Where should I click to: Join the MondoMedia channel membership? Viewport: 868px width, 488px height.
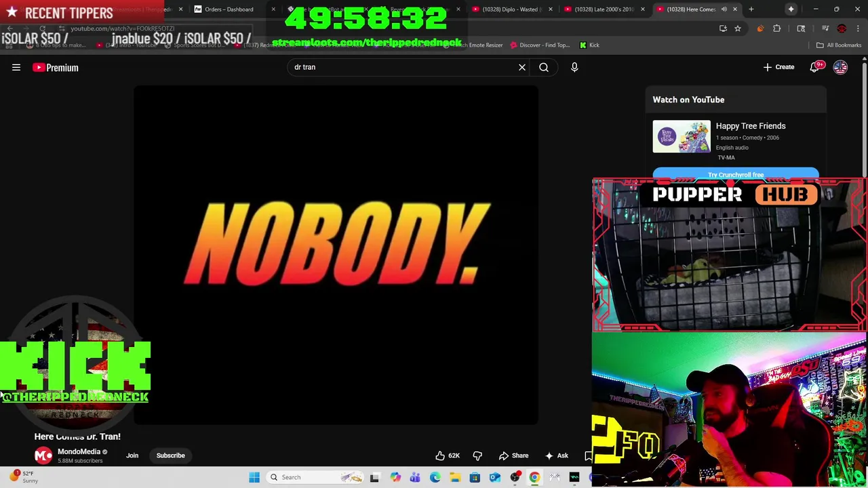click(x=132, y=455)
